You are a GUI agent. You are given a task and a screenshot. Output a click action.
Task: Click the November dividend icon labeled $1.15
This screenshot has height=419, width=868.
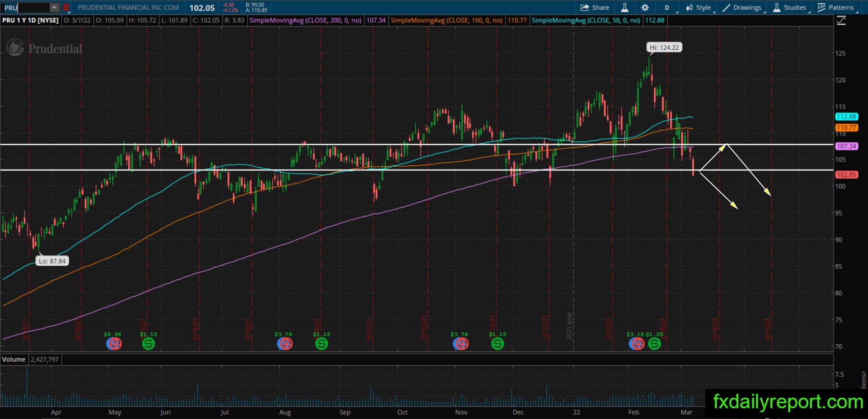pyautogui.click(x=498, y=344)
